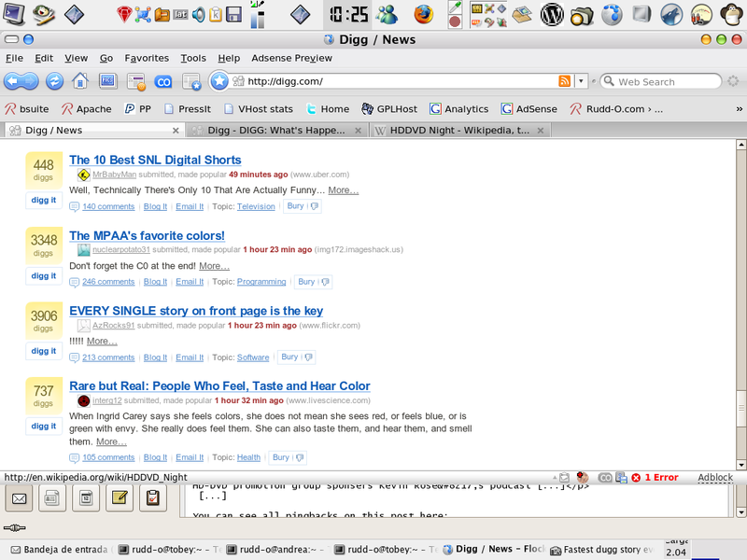Launch the Firefox icon in the top panel
This screenshot has height=560, width=747.
423,14
